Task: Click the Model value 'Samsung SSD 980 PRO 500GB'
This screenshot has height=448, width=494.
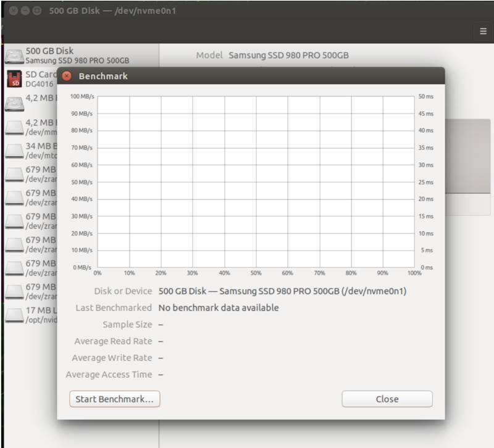Action: (x=288, y=55)
